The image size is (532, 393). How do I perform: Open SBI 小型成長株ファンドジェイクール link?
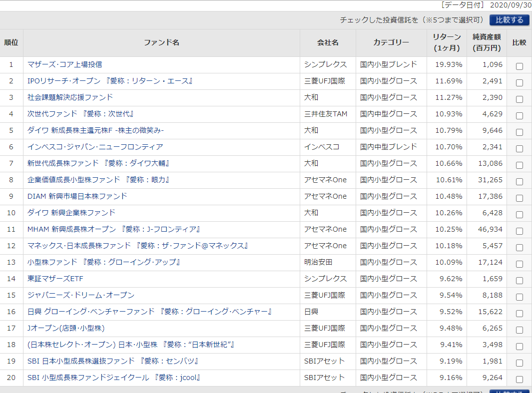tap(114, 378)
